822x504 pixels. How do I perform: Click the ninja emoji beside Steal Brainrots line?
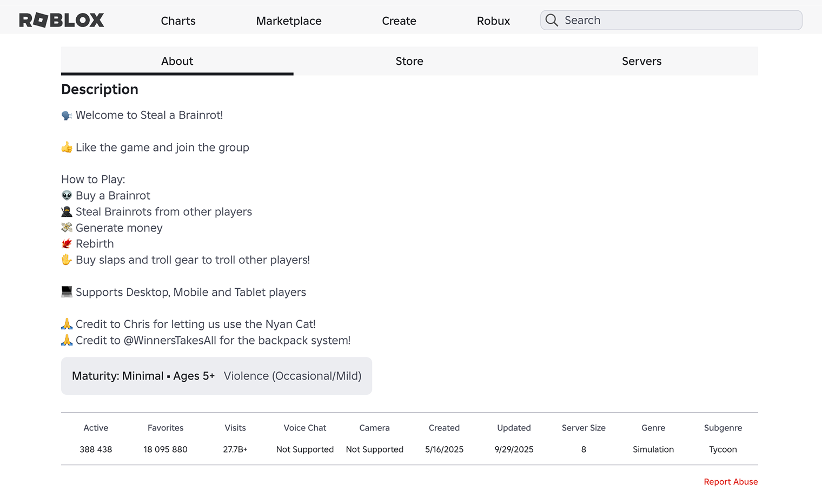pos(66,211)
